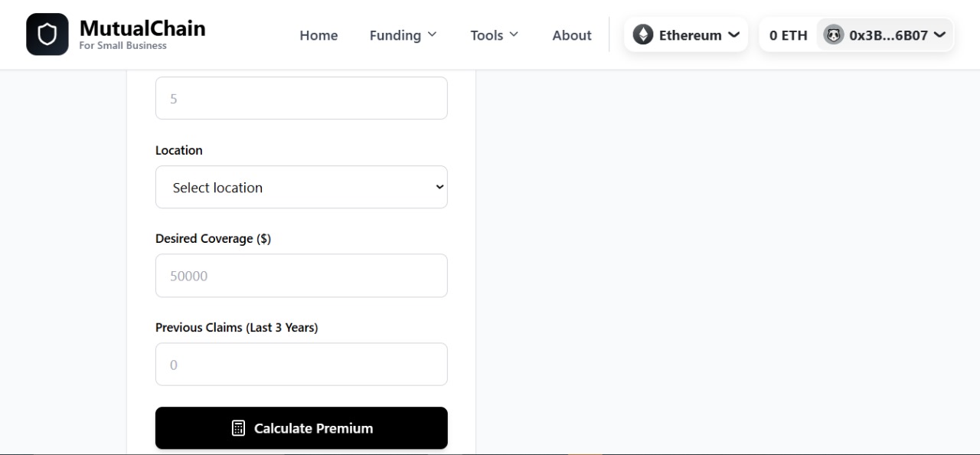The width and height of the screenshot is (980, 455).
Task: Open the Ethereum network chevron
Action: tap(733, 34)
